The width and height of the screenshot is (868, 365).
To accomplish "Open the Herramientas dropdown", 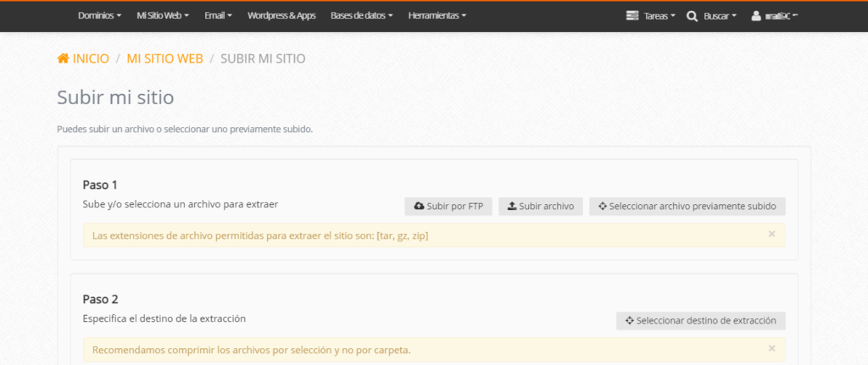I will coord(437,16).
